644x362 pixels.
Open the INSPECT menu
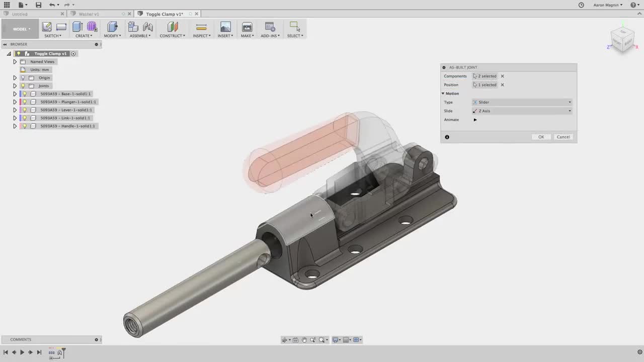point(201,36)
